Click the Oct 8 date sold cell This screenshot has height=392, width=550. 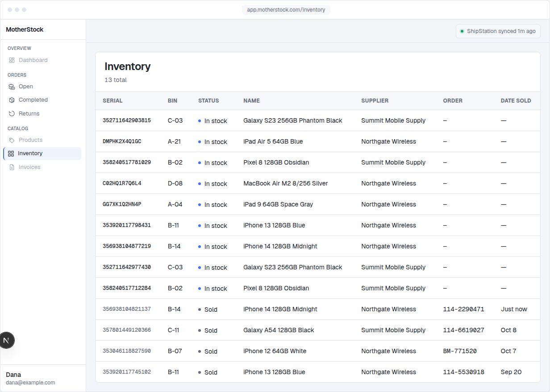[508, 330]
